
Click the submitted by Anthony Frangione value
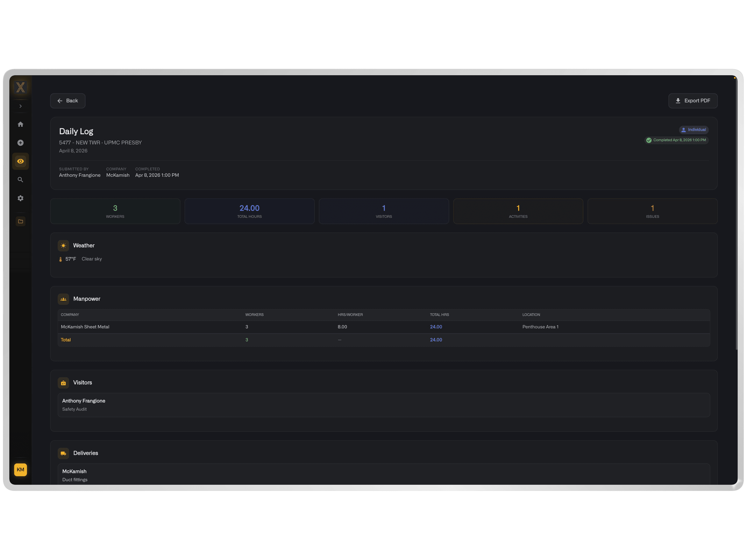(x=80, y=175)
